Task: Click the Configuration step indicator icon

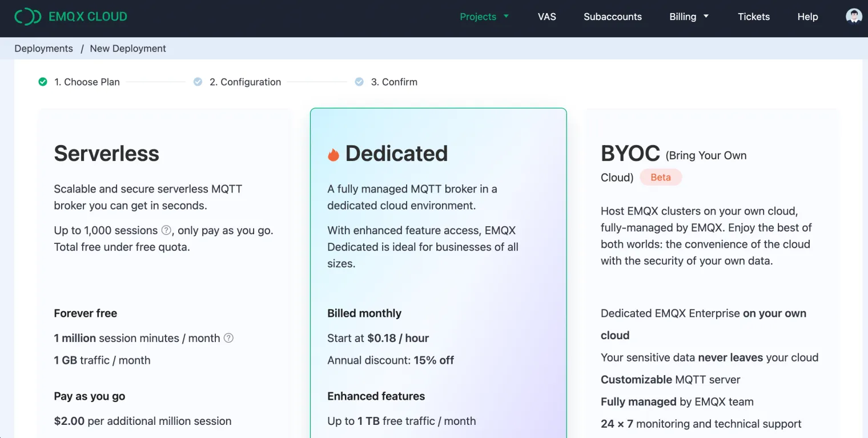Action: (x=198, y=82)
